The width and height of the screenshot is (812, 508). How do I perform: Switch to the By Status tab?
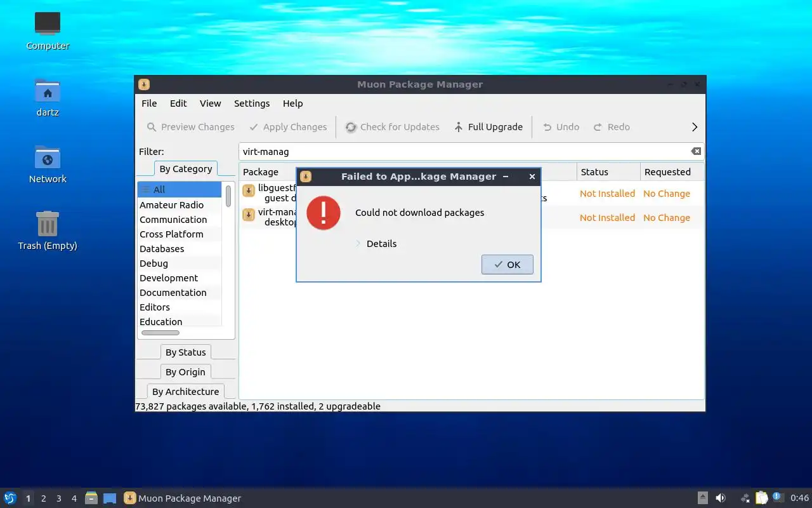186,352
